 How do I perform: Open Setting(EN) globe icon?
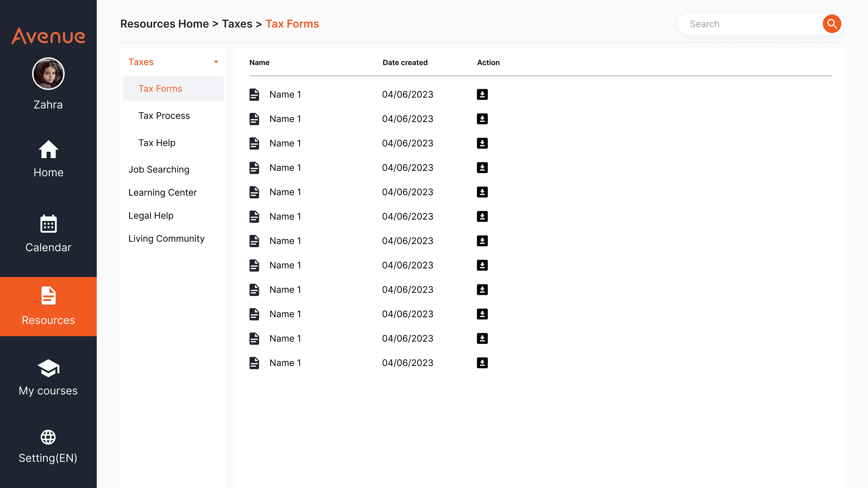point(48,437)
